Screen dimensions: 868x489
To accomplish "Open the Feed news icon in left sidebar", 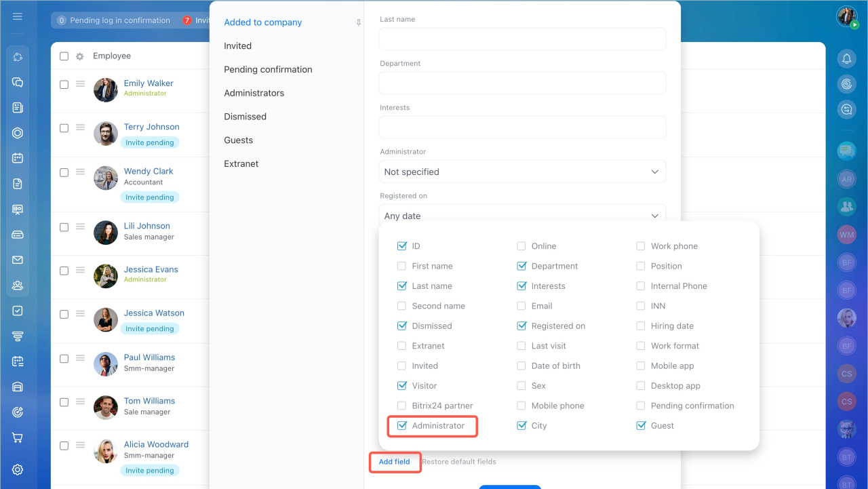I will tap(18, 107).
